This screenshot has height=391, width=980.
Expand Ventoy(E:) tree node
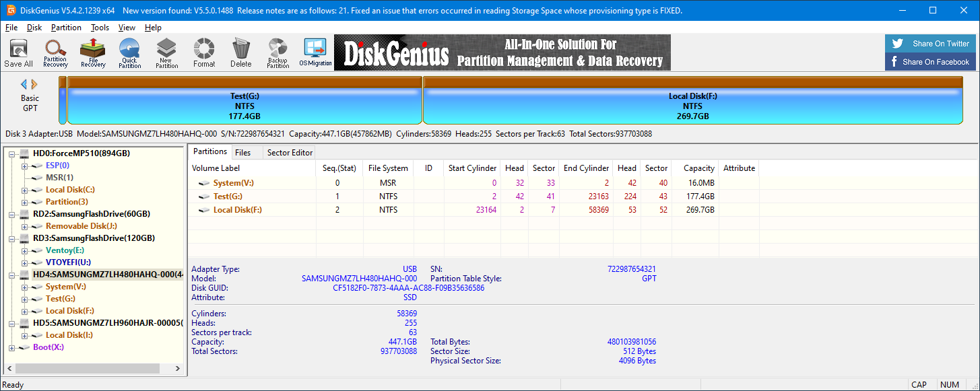coord(25,250)
